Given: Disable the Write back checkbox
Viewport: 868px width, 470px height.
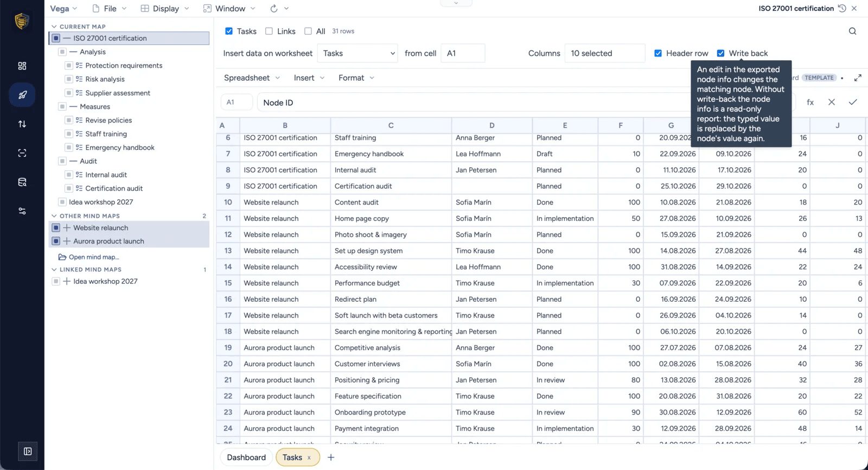Looking at the screenshot, I should tap(720, 53).
